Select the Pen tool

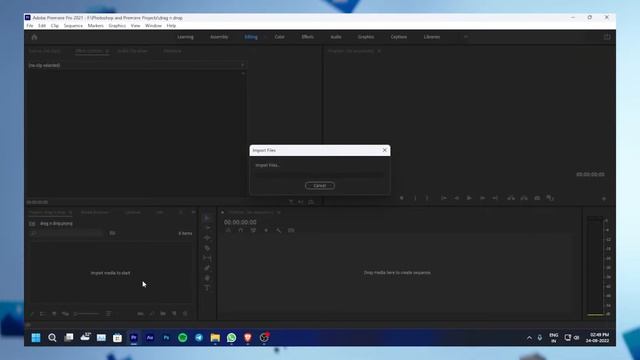click(x=207, y=268)
